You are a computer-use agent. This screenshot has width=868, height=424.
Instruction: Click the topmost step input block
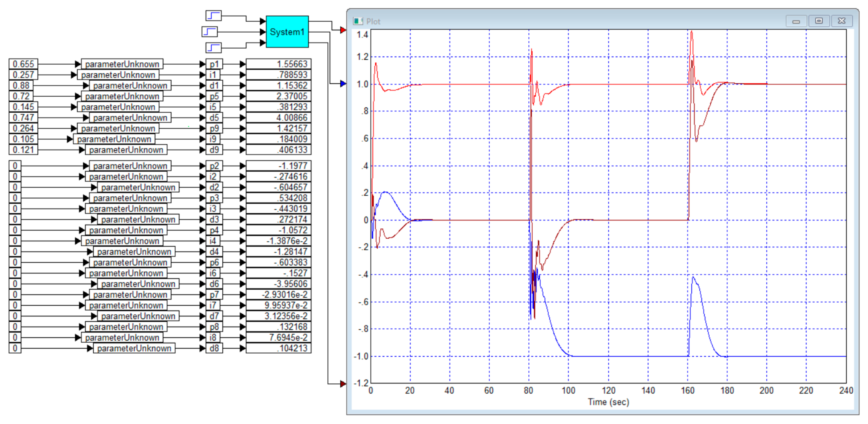point(213,16)
